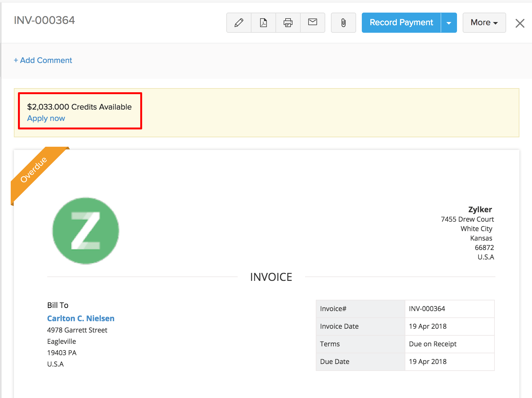Select the edit pencil icon
Viewport: 532px width, 398px height.
pos(239,22)
